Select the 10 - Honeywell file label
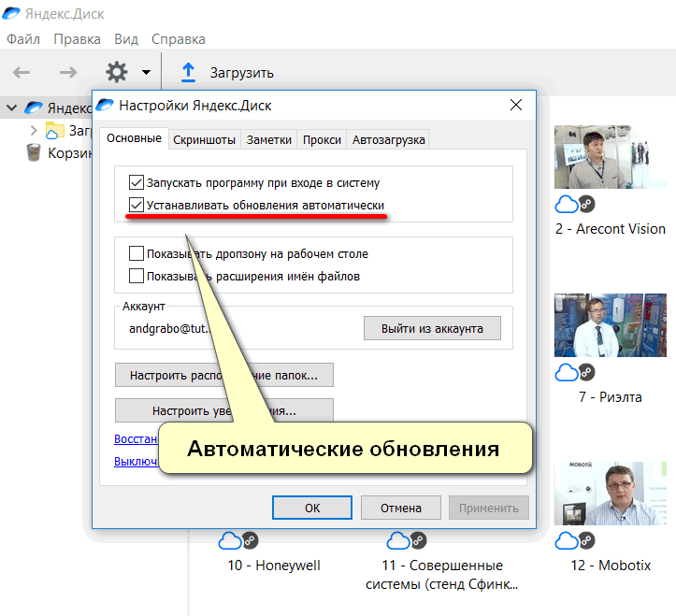The width and height of the screenshot is (676, 616). (x=274, y=566)
